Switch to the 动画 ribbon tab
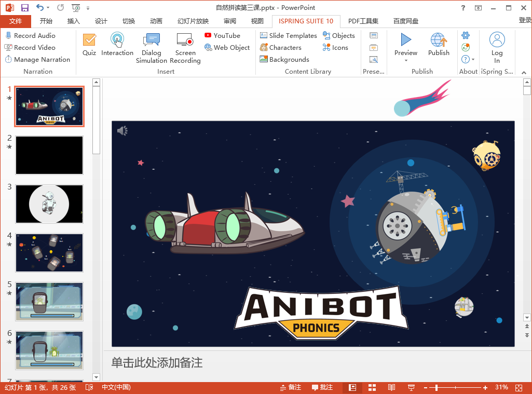The image size is (532, 394). click(155, 21)
